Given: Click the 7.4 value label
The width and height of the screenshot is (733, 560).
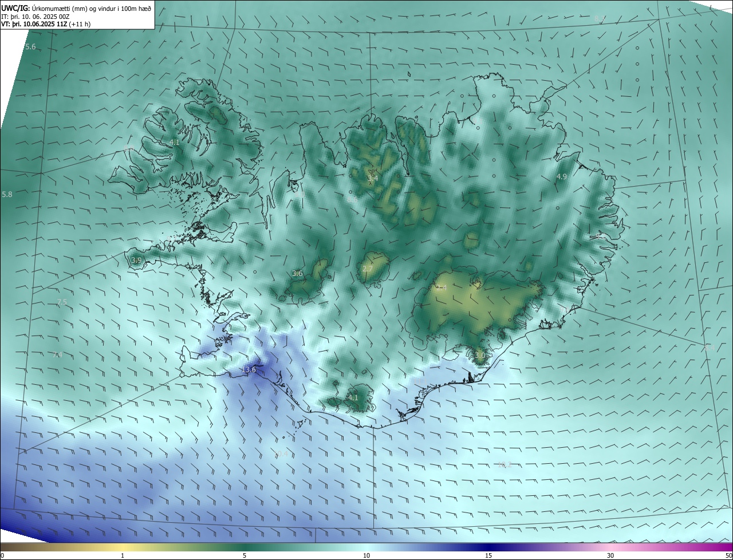Looking at the screenshot, I should tap(57, 355).
